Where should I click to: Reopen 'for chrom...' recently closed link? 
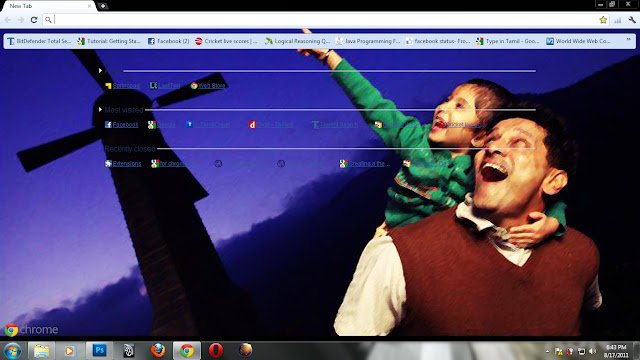(x=168, y=164)
